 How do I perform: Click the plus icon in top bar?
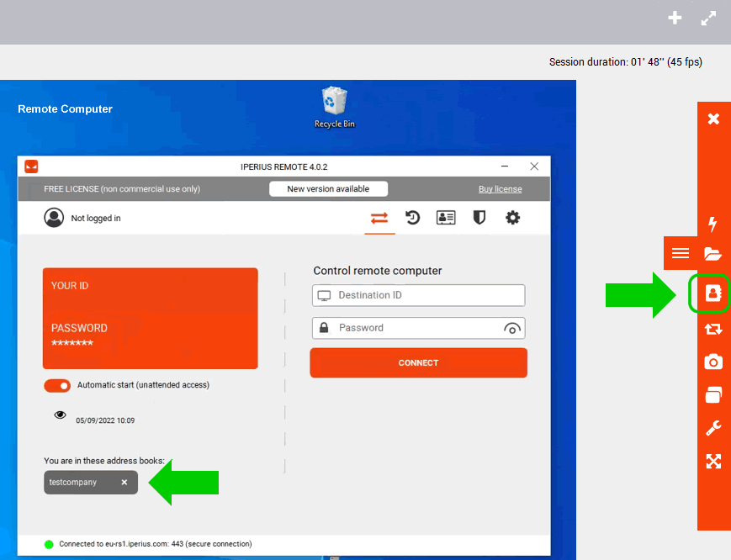coord(675,18)
